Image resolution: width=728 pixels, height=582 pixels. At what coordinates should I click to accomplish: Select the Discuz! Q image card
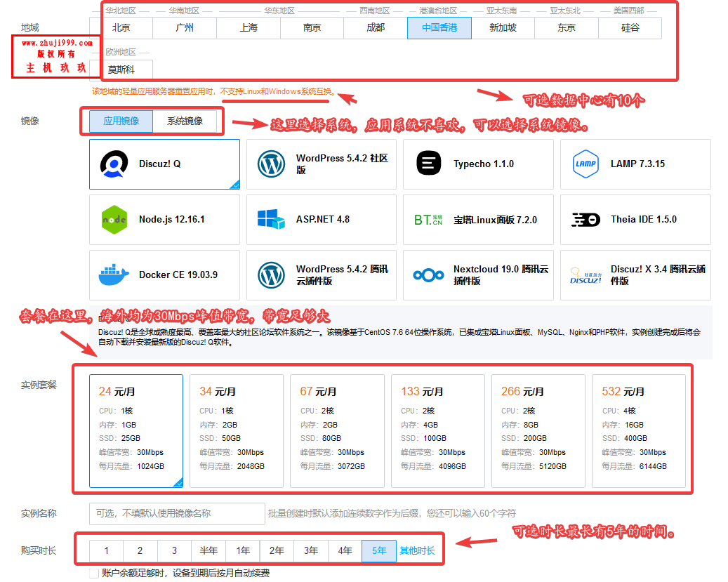[164, 164]
